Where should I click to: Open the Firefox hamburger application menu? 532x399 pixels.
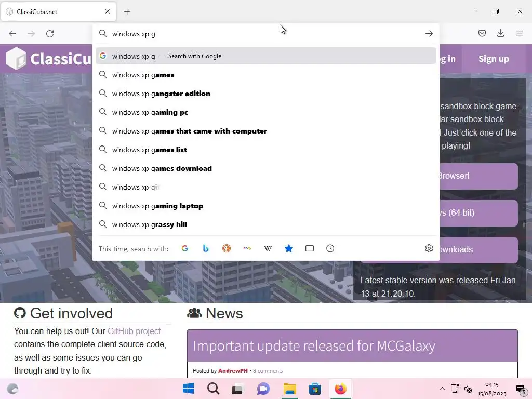[520, 33]
